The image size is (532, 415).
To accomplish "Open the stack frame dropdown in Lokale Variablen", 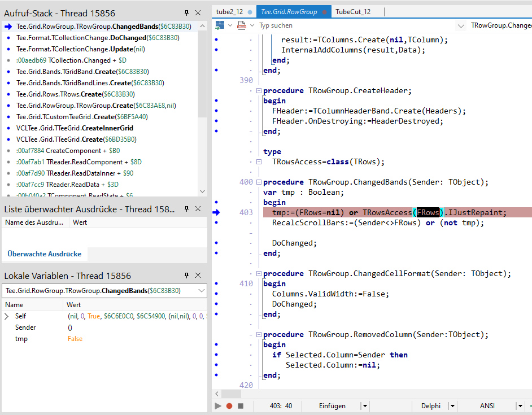I will [x=201, y=291].
